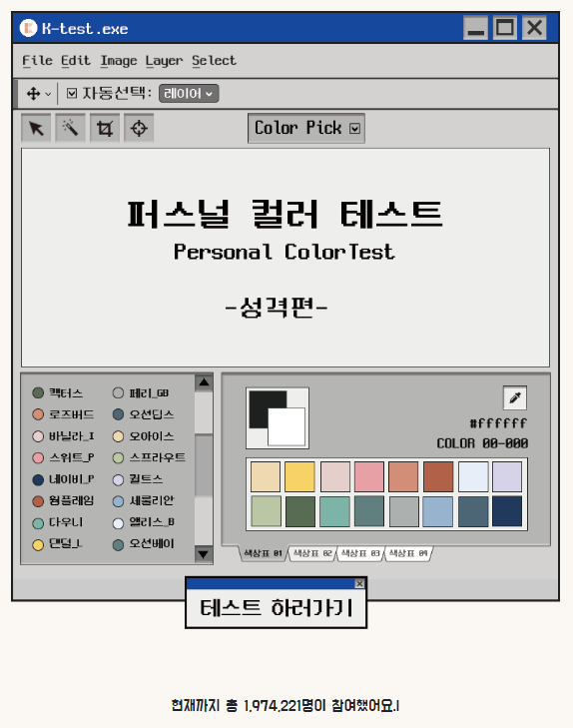Choose the 다우니 color option
573x728 pixels.
point(58,522)
